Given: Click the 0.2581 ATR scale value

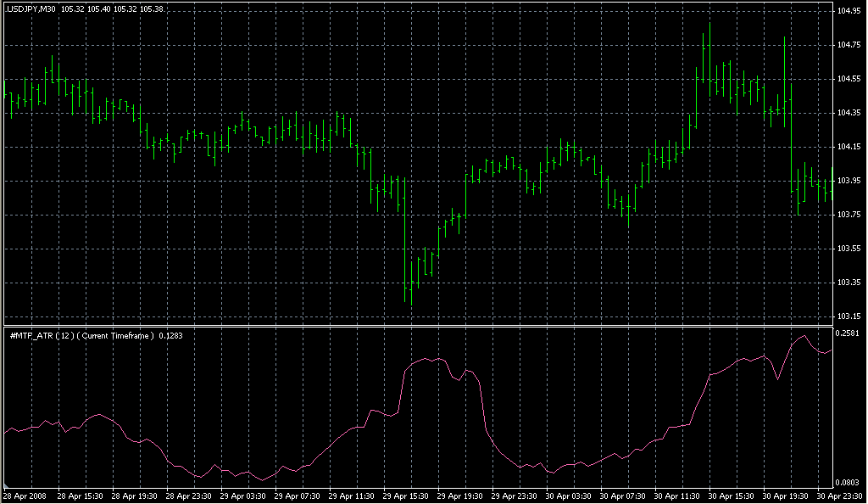Looking at the screenshot, I should click(x=849, y=333).
